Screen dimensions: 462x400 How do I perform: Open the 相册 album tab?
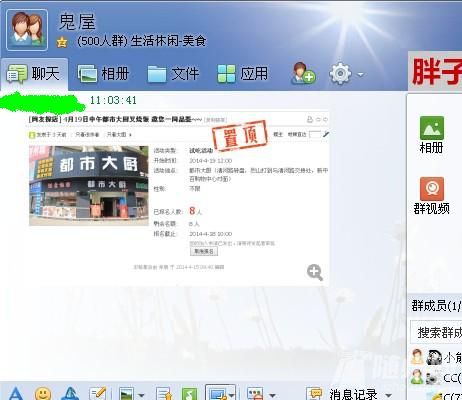103,74
